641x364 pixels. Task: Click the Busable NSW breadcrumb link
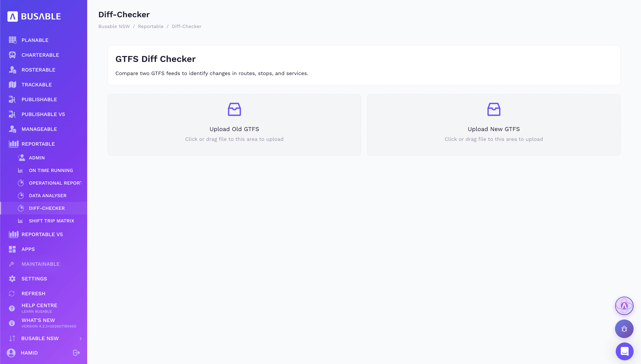pyautogui.click(x=114, y=27)
